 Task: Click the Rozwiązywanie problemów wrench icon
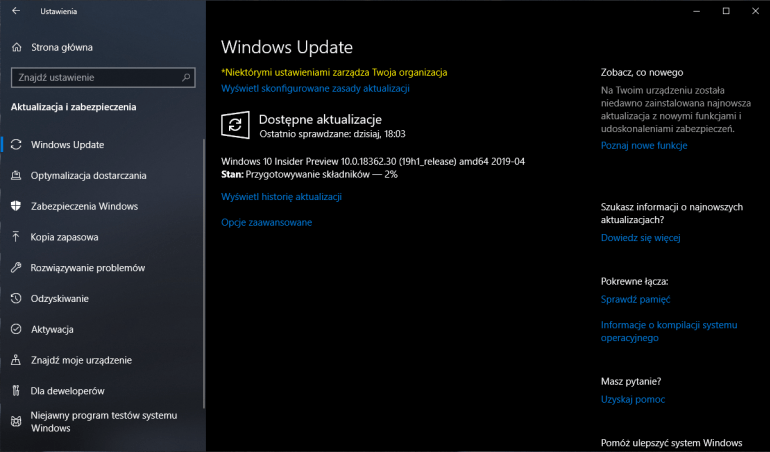(16, 268)
